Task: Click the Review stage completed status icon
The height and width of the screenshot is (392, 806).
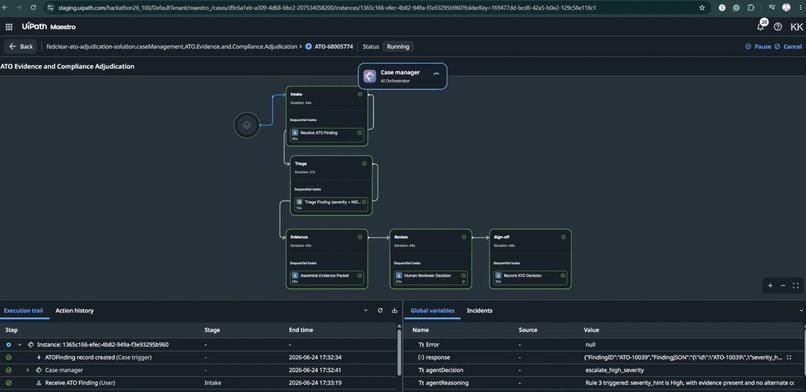Action: (464, 237)
